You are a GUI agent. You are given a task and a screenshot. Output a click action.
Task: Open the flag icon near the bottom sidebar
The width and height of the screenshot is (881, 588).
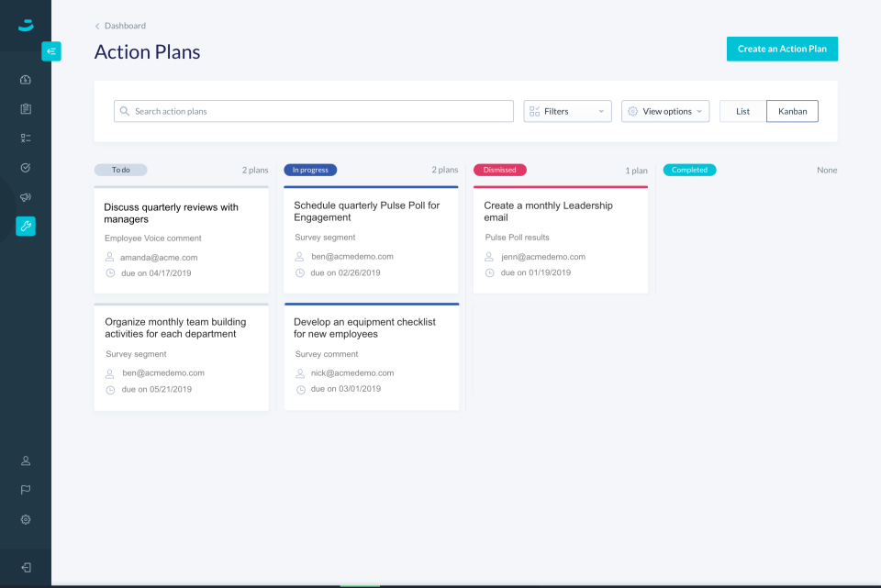[26, 490]
